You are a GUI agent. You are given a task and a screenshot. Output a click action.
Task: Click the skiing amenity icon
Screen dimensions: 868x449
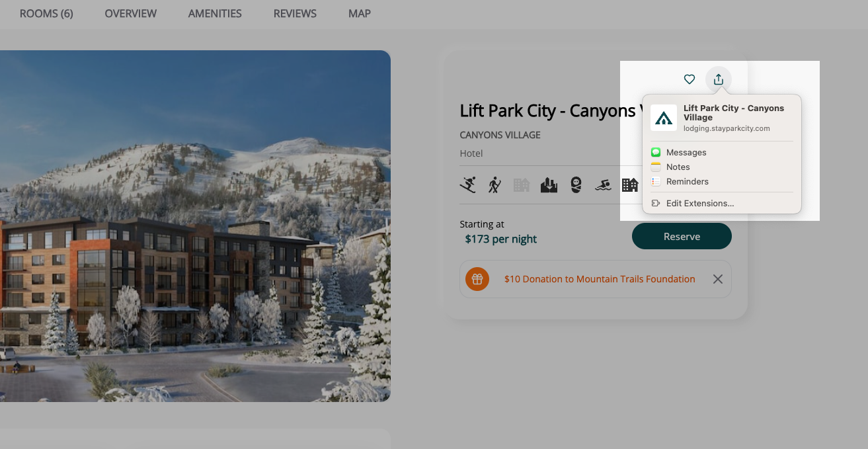(468, 184)
